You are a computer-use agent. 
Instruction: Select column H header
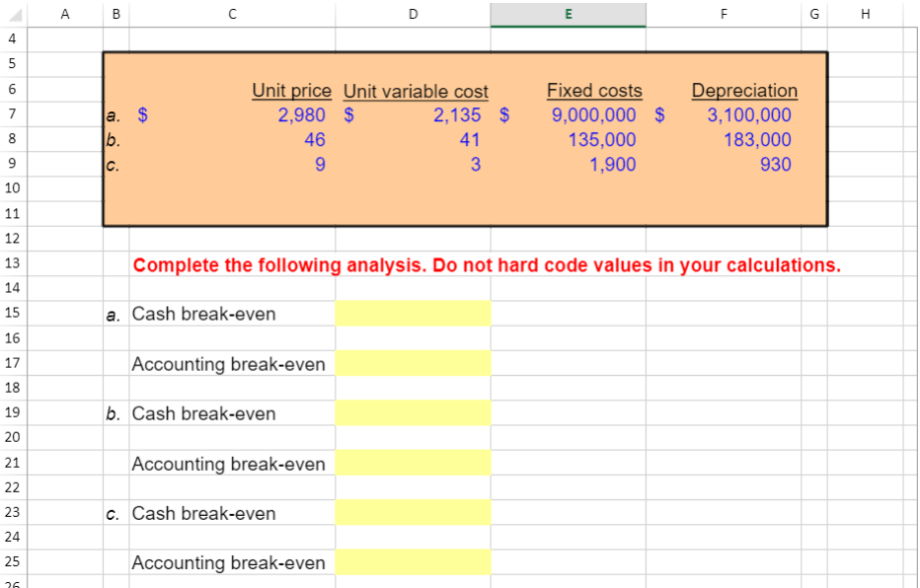click(x=866, y=15)
